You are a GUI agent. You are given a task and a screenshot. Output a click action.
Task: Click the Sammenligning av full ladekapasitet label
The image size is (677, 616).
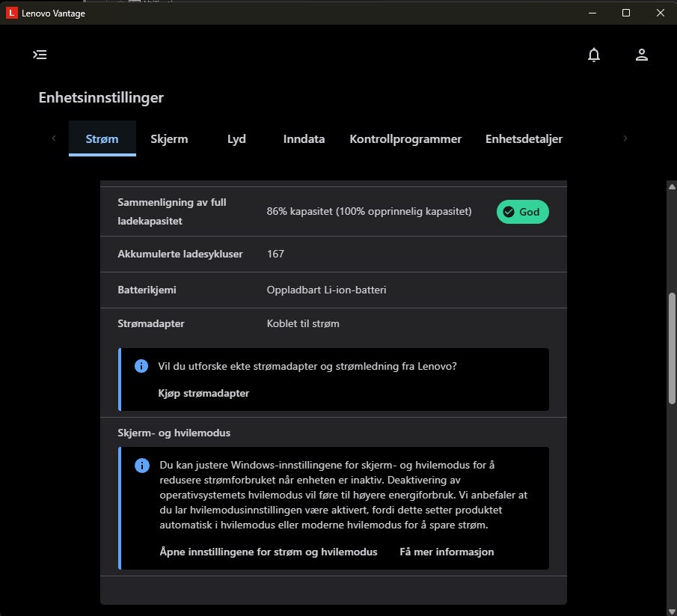tap(172, 212)
